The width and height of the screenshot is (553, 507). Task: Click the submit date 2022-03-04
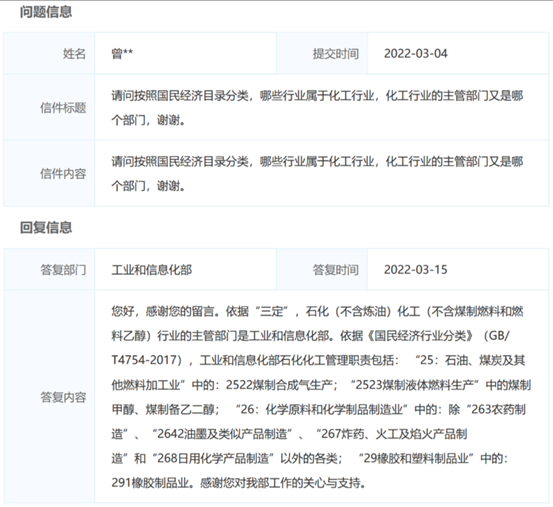415,54
